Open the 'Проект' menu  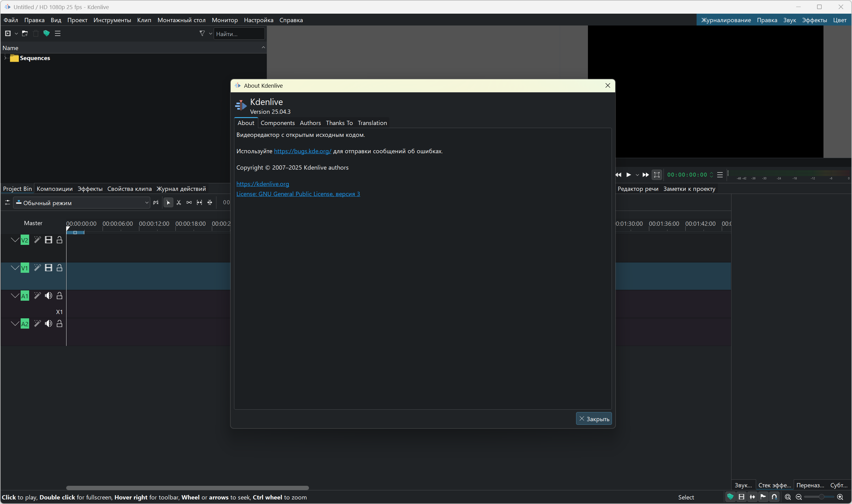tap(77, 20)
